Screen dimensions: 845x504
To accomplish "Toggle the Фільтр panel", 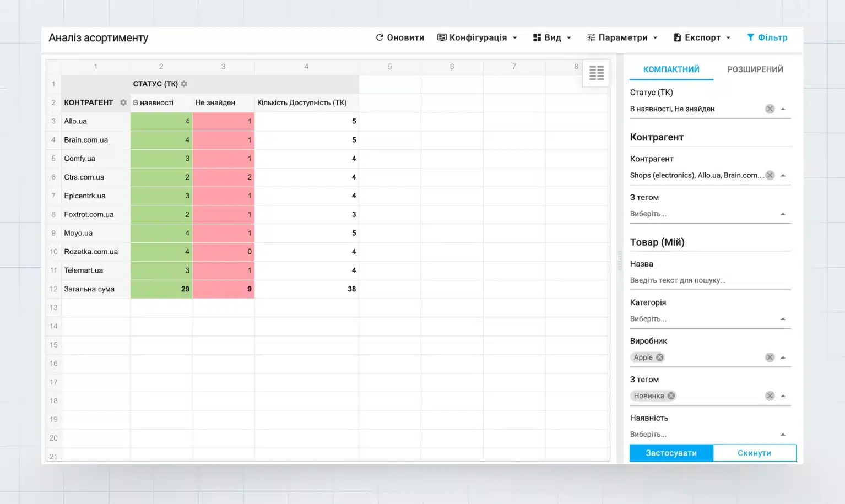I will point(767,37).
